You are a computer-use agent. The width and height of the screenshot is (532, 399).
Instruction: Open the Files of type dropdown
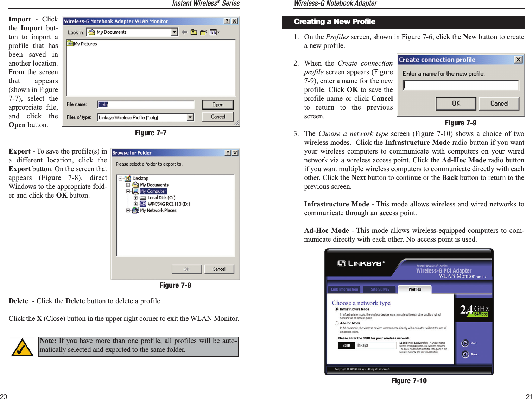pos(190,117)
